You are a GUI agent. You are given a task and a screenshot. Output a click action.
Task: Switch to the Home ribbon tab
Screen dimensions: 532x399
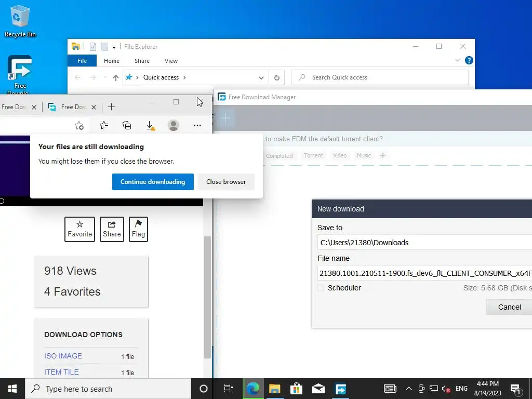(x=112, y=61)
